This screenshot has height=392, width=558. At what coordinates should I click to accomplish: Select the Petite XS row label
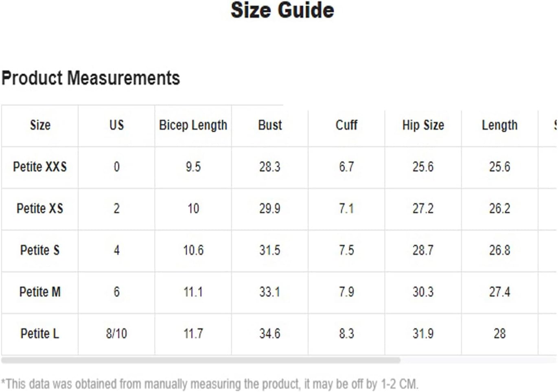tap(40, 209)
